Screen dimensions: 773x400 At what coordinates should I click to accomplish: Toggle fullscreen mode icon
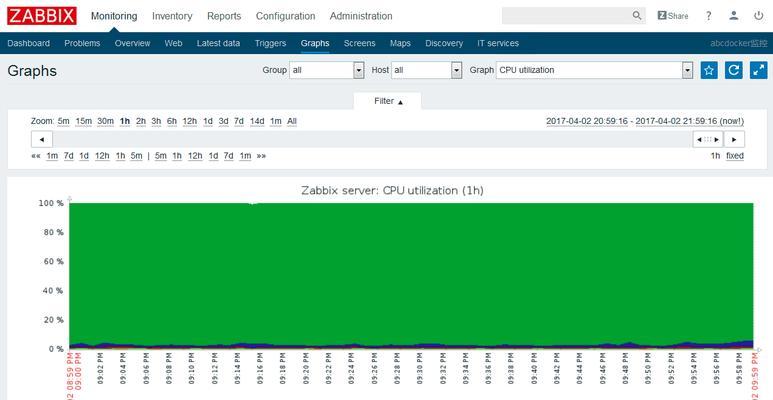(759, 70)
